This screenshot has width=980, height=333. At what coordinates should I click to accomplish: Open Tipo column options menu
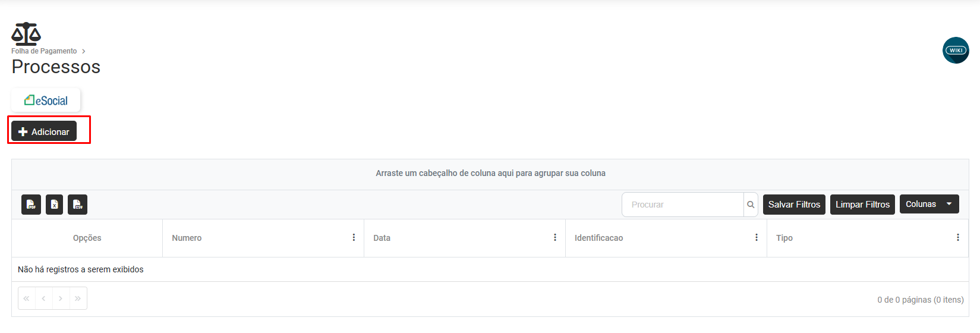(x=958, y=237)
